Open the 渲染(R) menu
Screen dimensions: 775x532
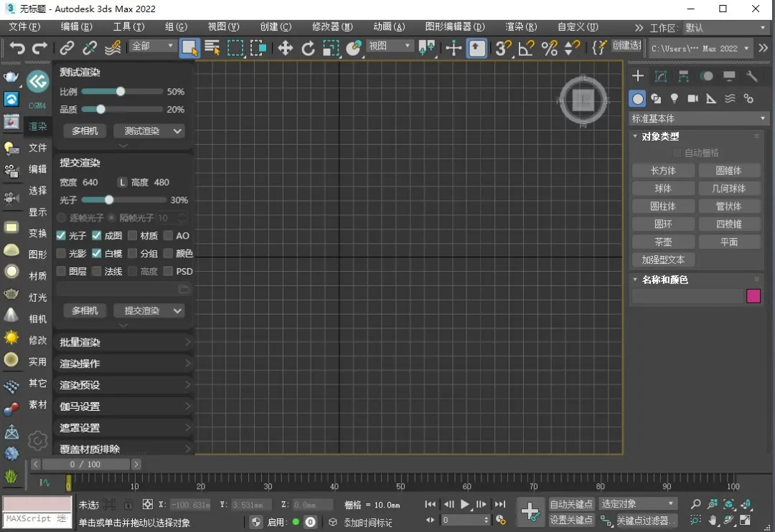click(x=520, y=27)
